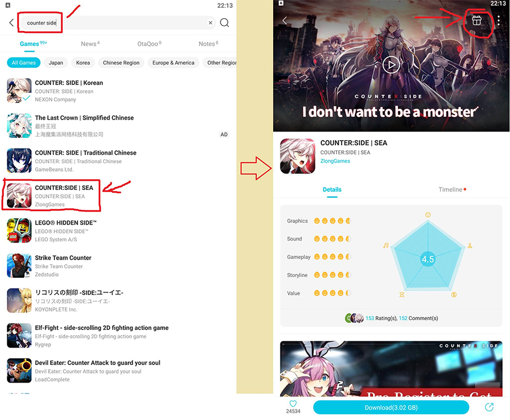This screenshot has height=420, width=510.
Task: Open the three-dot more options menu
Action: coord(498,21)
